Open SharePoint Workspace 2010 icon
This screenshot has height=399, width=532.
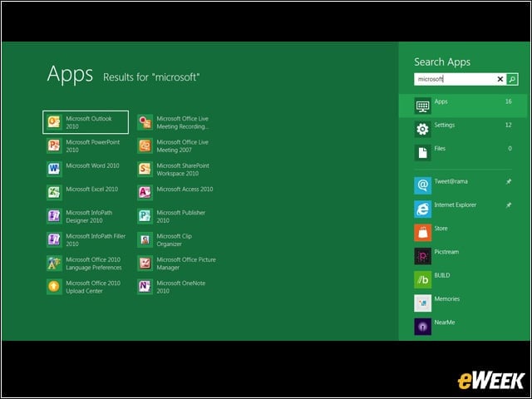click(x=145, y=169)
